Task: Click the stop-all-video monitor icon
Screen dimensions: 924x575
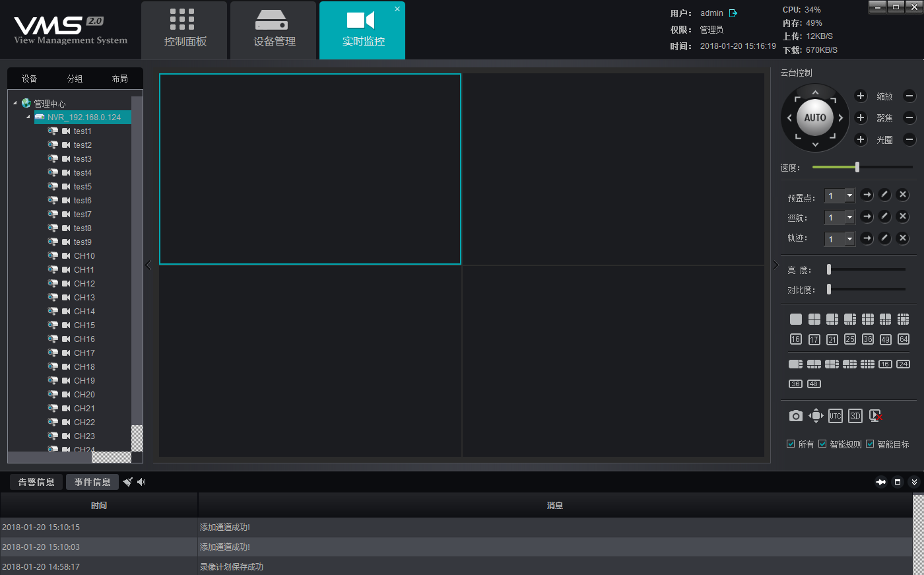Action: 876,416
